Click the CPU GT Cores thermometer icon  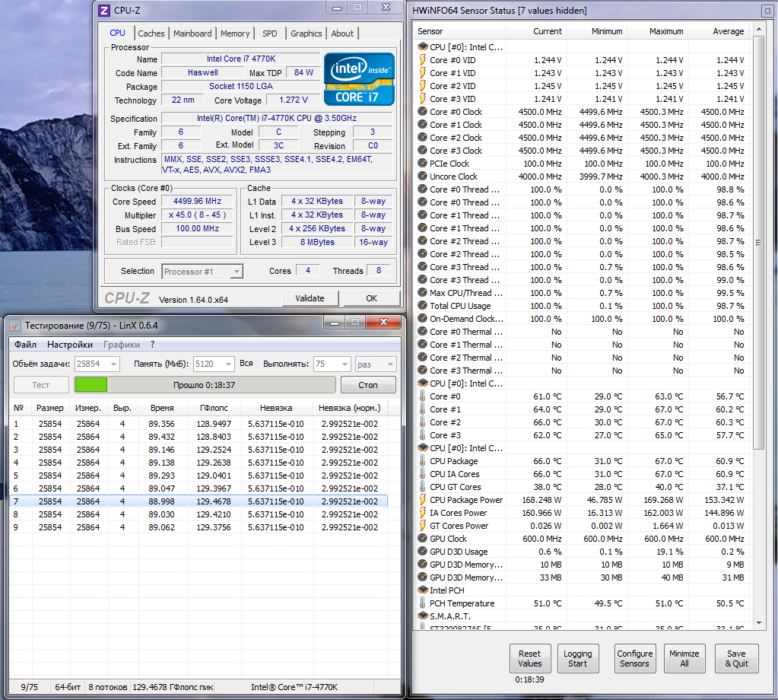423,486
